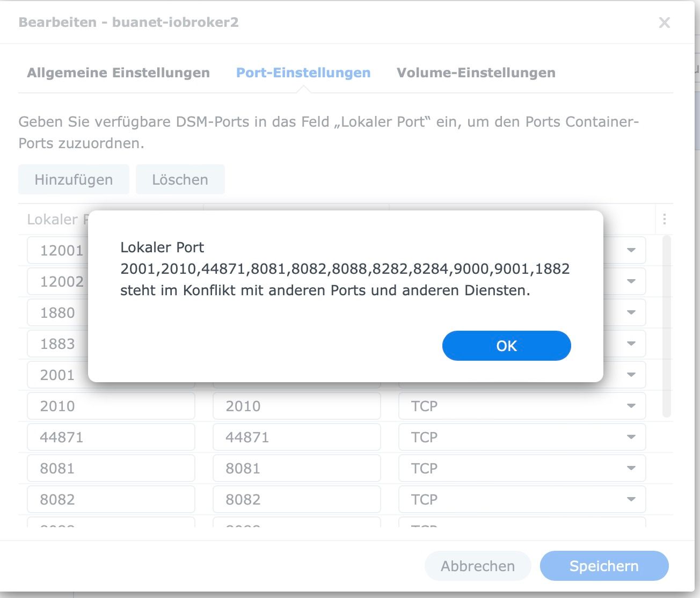The width and height of the screenshot is (700, 598).
Task: Close the Bearbeiten dialog with X
Action: (664, 23)
